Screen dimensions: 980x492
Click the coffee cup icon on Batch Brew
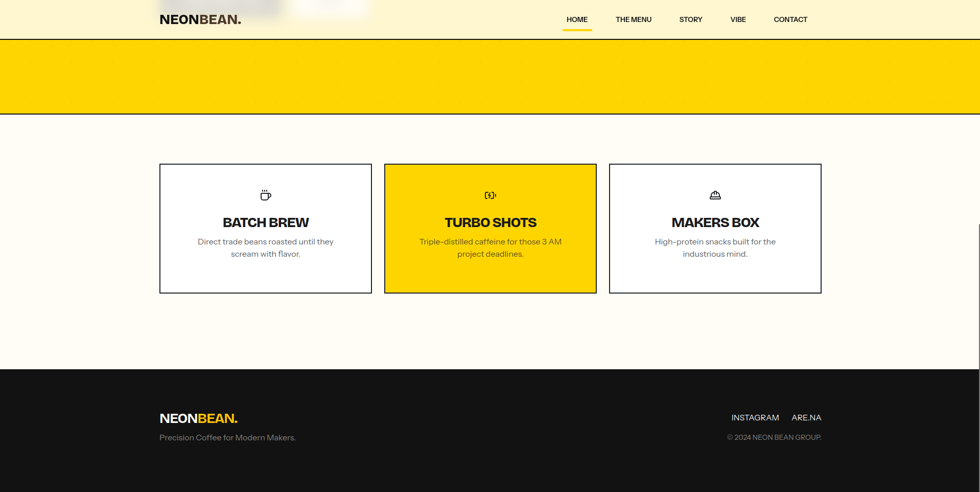pyautogui.click(x=265, y=195)
